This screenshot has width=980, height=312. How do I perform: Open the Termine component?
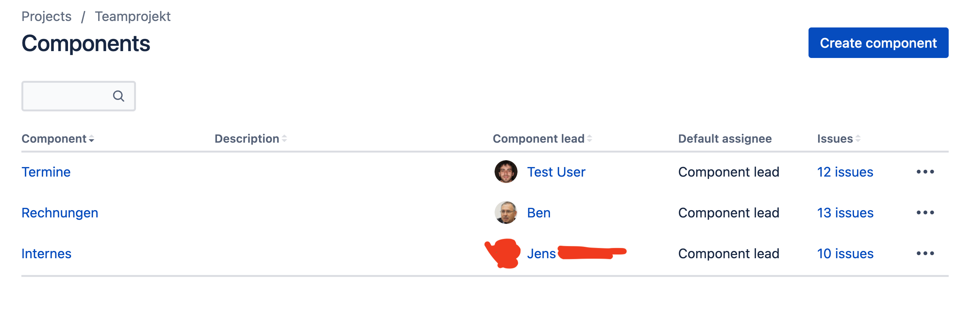pyautogui.click(x=46, y=172)
